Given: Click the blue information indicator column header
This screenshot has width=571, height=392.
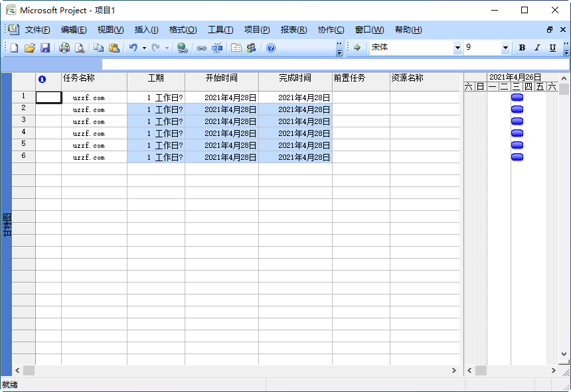Looking at the screenshot, I should pyautogui.click(x=42, y=79).
